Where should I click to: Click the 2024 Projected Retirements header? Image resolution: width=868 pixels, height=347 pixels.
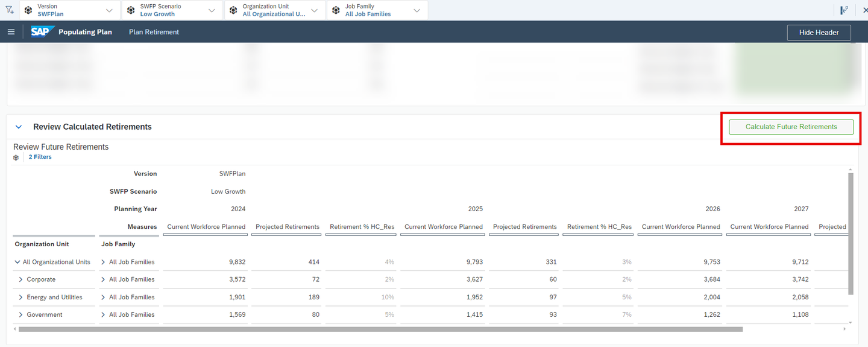tap(288, 227)
